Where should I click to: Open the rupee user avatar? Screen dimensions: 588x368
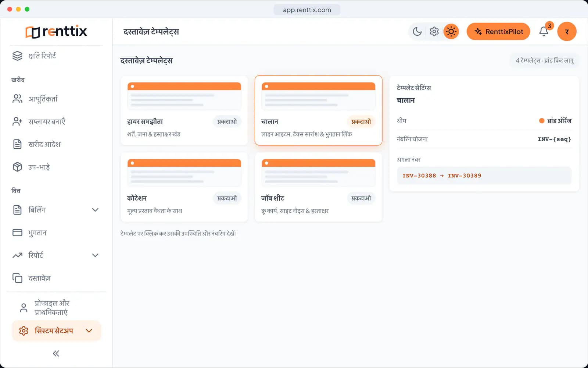(x=567, y=32)
